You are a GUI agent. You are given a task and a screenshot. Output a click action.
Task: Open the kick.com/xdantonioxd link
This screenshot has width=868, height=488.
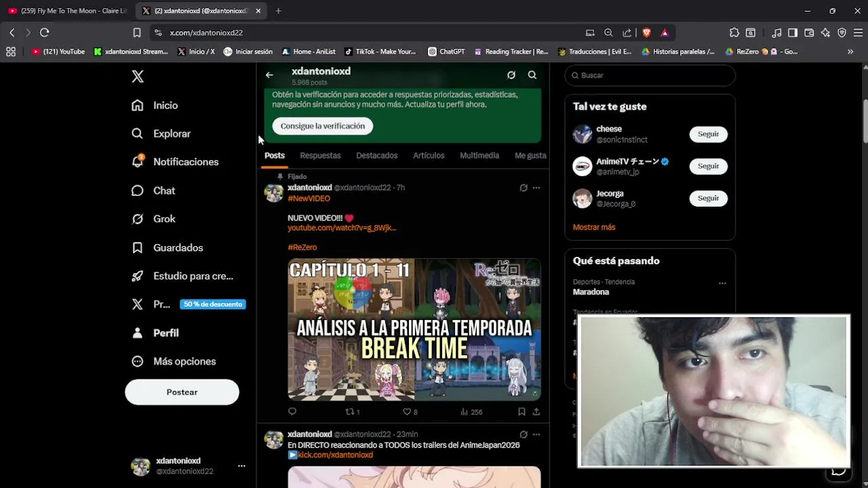[335, 455]
